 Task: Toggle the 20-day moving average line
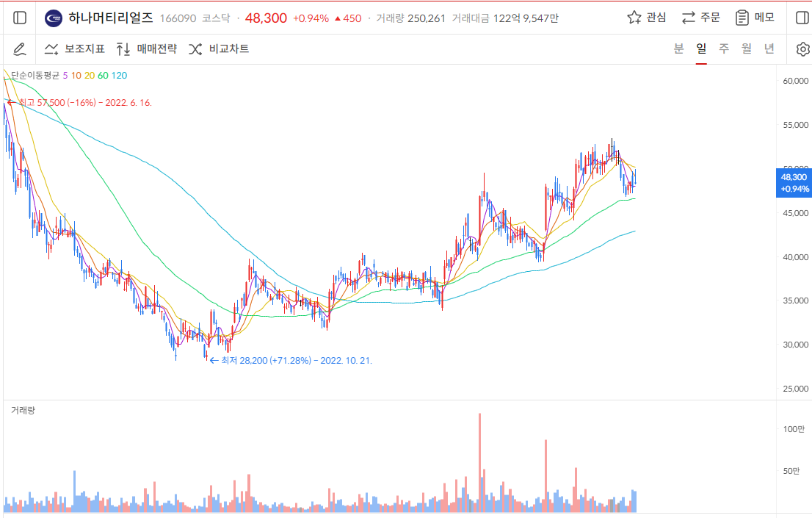coord(89,76)
